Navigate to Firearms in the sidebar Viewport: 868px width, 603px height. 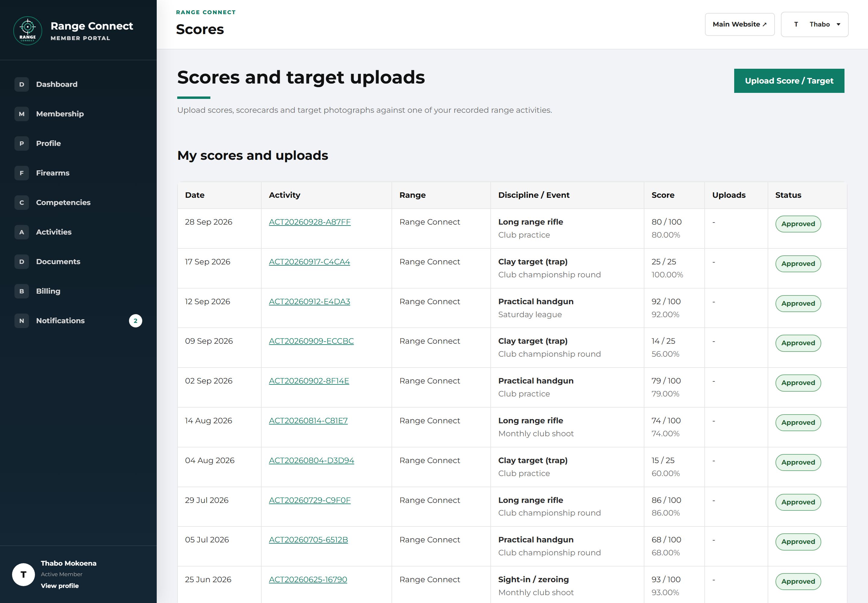click(78, 173)
